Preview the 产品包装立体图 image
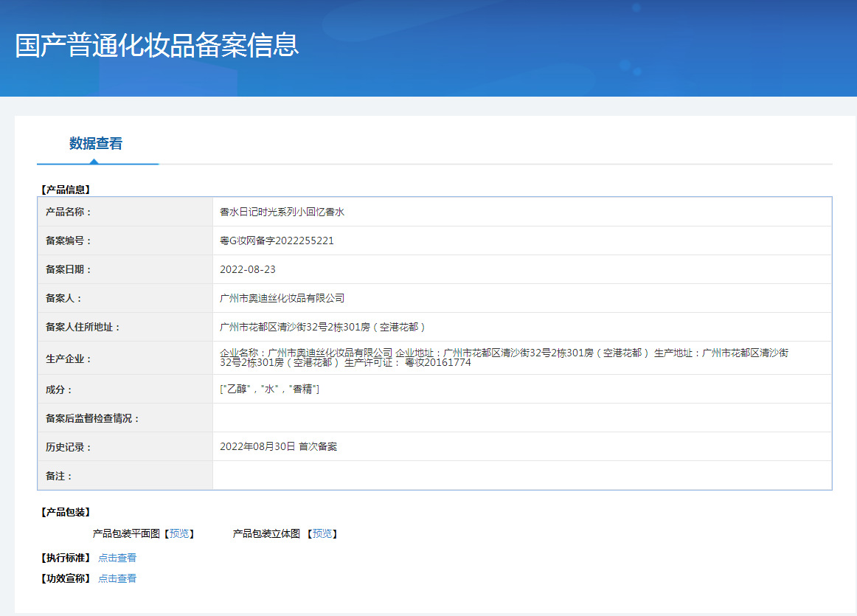857x616 pixels. tap(322, 533)
